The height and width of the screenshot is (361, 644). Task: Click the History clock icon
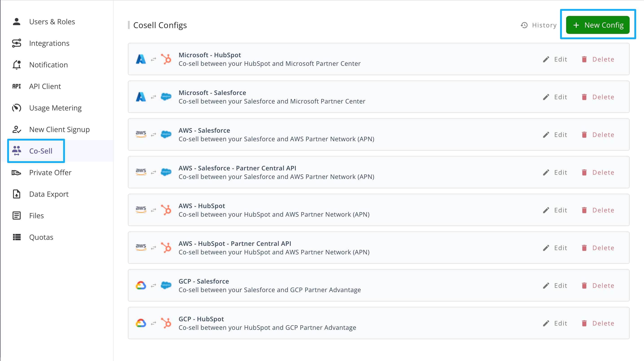(524, 25)
